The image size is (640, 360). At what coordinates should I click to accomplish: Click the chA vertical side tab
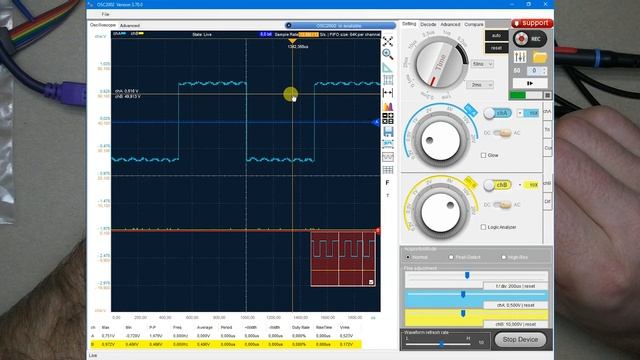click(548, 111)
